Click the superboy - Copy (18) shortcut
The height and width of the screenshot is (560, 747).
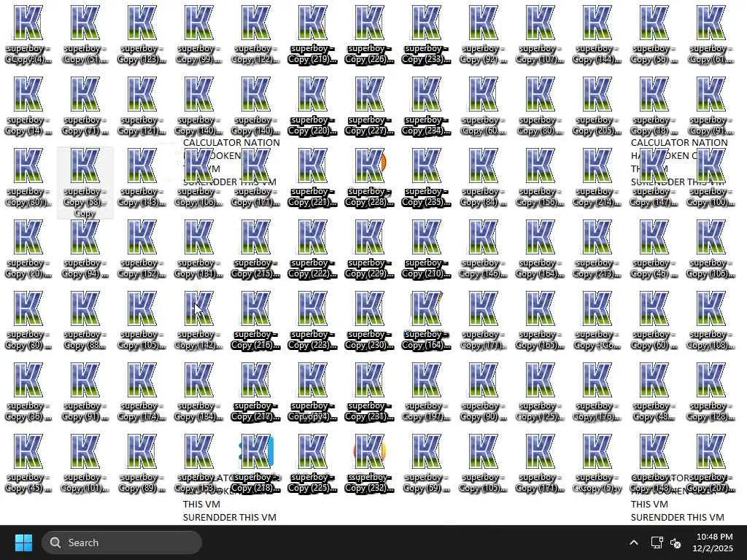(654, 106)
